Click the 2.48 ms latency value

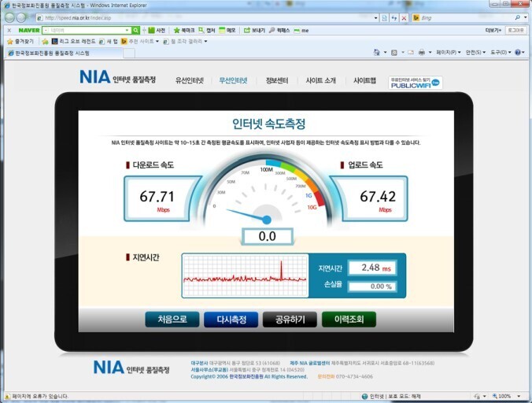pos(372,268)
